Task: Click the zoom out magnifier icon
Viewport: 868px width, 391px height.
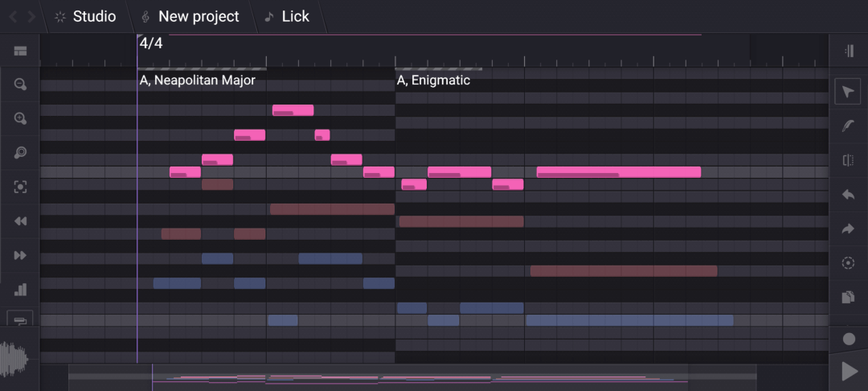Action: (x=20, y=84)
